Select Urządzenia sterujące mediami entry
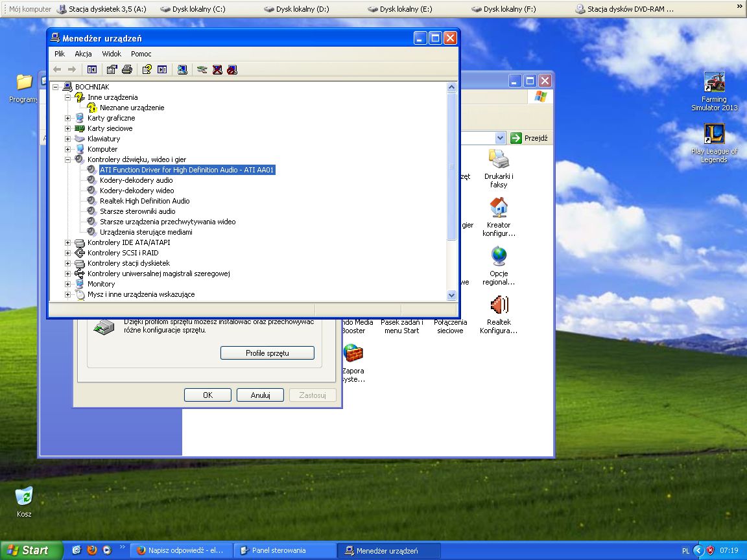 pyautogui.click(x=147, y=233)
